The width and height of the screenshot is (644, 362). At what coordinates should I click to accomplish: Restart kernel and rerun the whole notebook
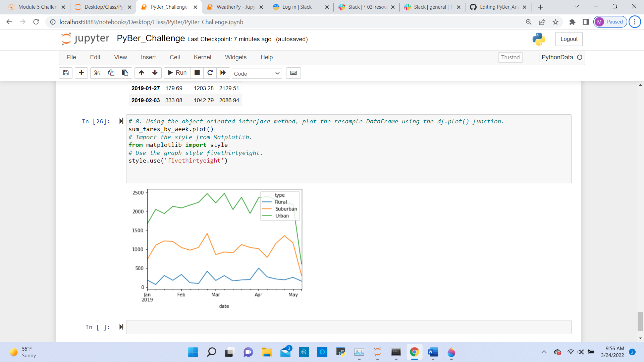223,73
